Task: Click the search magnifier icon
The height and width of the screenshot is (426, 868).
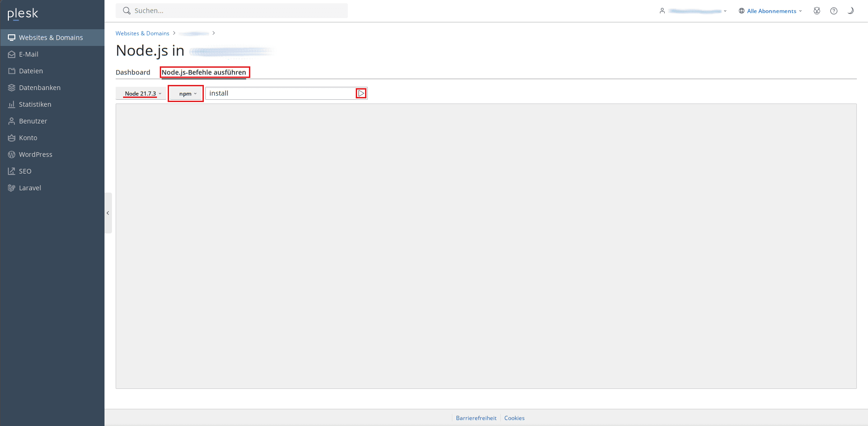Action: coord(126,11)
